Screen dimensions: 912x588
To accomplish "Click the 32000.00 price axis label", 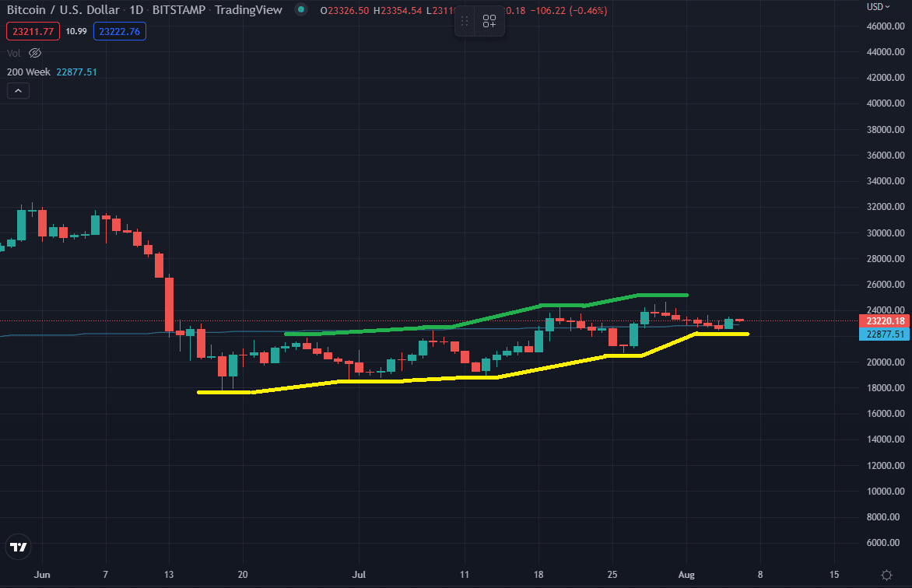I will click(x=886, y=207).
